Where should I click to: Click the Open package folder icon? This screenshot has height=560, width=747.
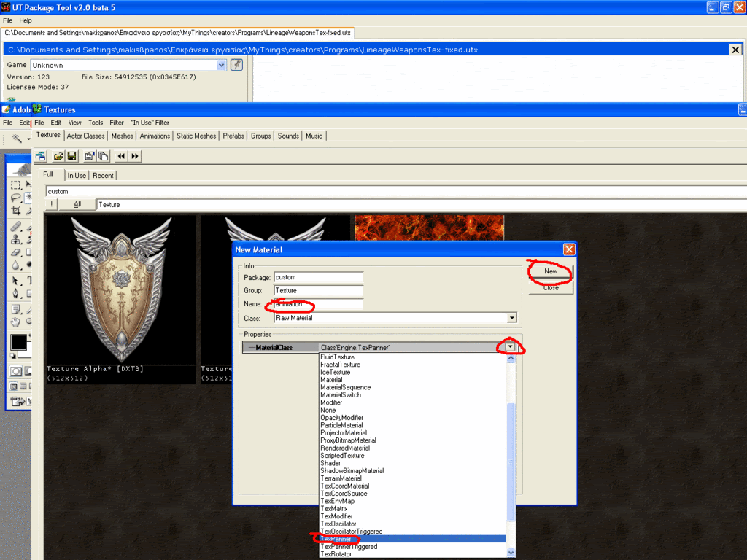[x=58, y=156]
